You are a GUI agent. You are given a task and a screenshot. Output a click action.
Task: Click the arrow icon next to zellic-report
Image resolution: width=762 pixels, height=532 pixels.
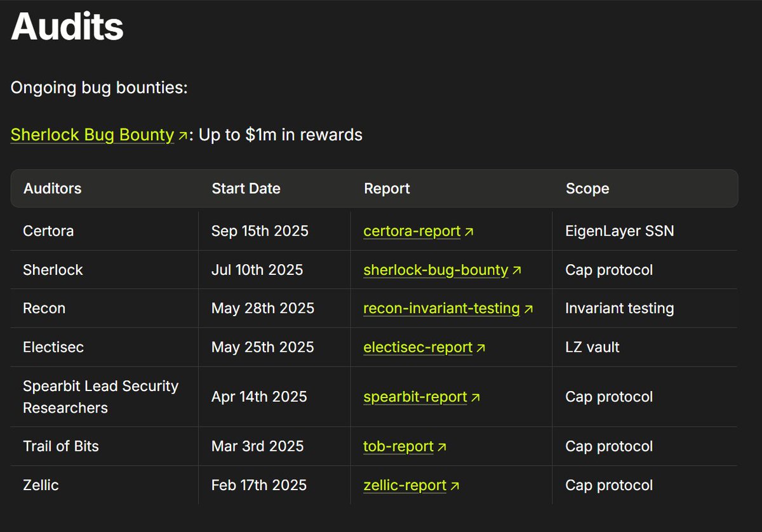(x=455, y=486)
